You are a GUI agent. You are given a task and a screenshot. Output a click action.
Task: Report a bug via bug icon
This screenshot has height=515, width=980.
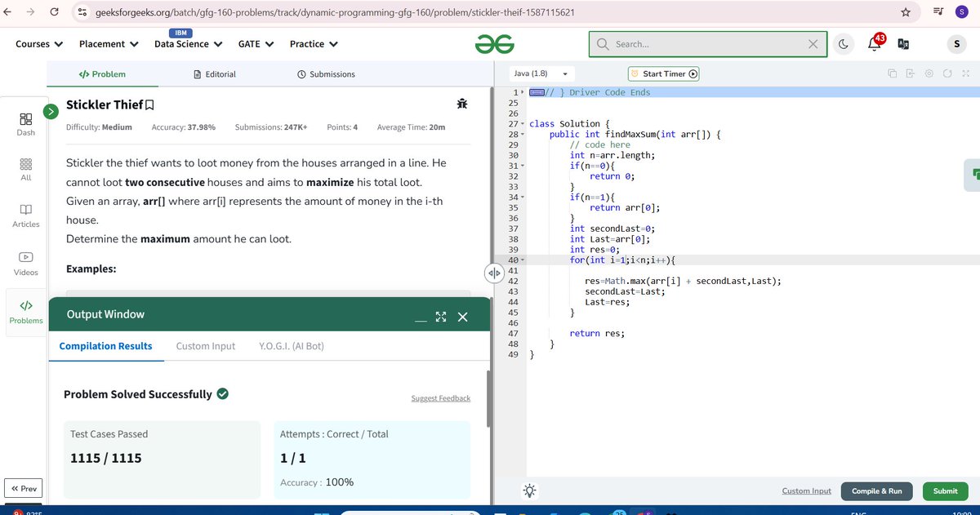tap(462, 104)
